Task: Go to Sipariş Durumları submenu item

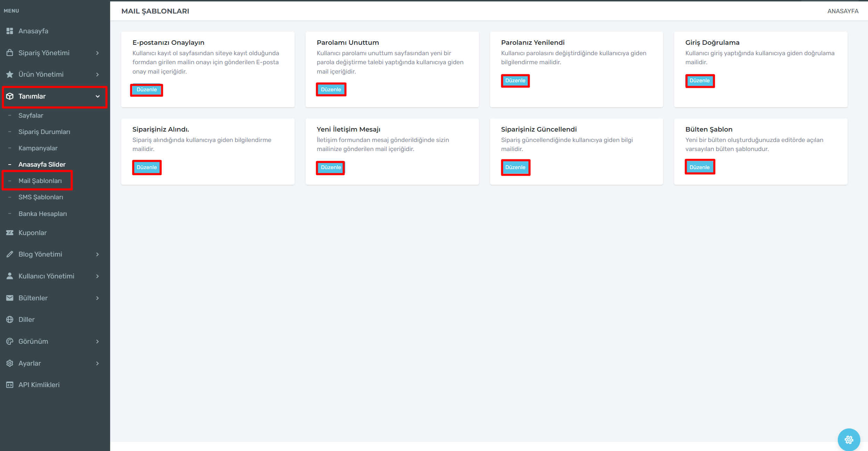Action: click(x=44, y=132)
